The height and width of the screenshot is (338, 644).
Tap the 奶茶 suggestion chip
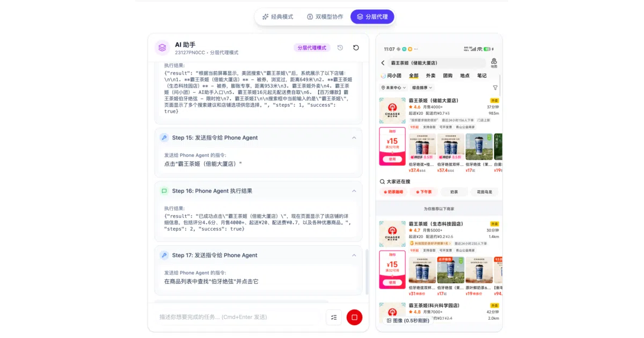[454, 192]
